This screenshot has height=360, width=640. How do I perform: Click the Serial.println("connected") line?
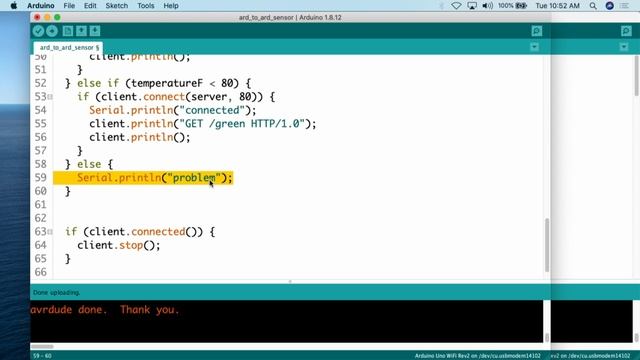coord(173,110)
